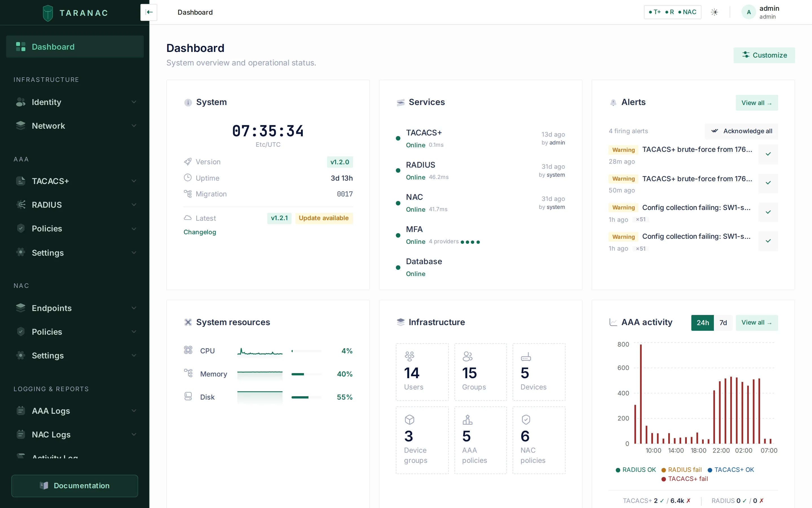
Task: Click the TACACS+ sidebar icon
Action: point(21,181)
